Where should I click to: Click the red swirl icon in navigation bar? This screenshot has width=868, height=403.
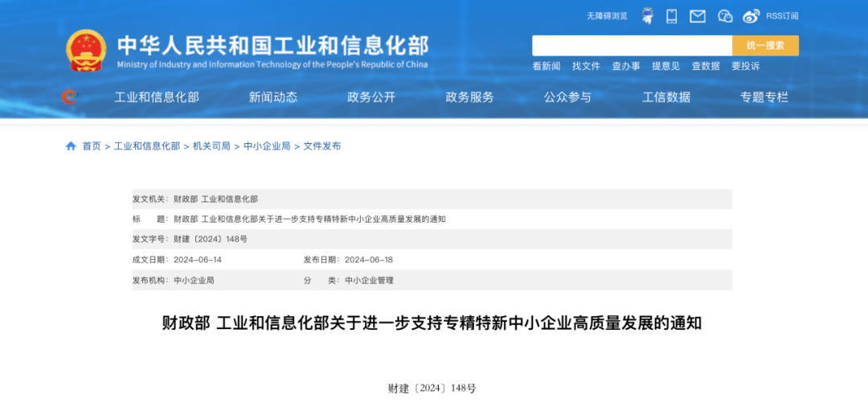click(x=70, y=97)
